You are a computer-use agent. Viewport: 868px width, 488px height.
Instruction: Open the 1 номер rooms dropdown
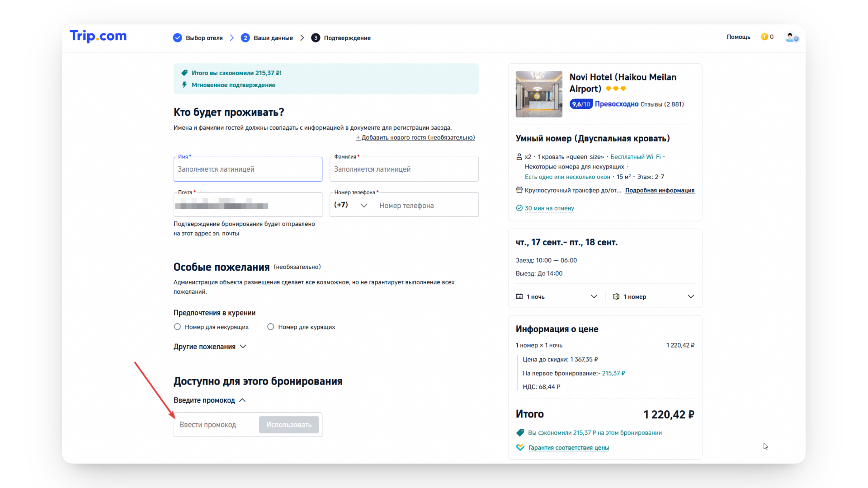(653, 296)
